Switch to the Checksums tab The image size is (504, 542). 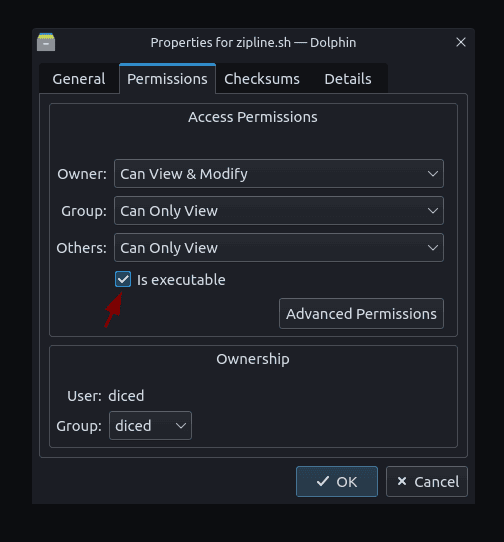262,79
